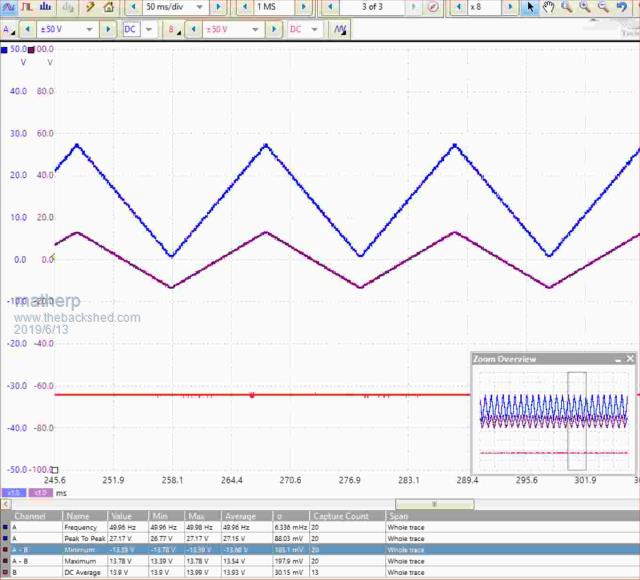This screenshot has height=580, width=640.
Task: Increase Channel B voltage range
Action: coord(274,29)
